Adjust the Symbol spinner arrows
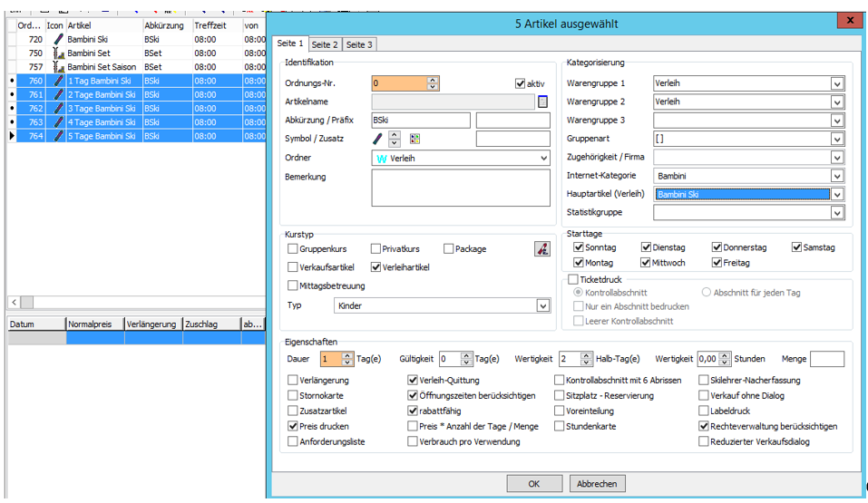Viewport: 868px width, 503px height. click(395, 139)
